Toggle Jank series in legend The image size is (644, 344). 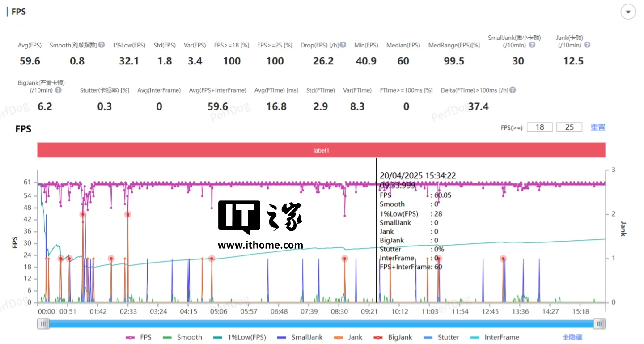tap(349, 337)
